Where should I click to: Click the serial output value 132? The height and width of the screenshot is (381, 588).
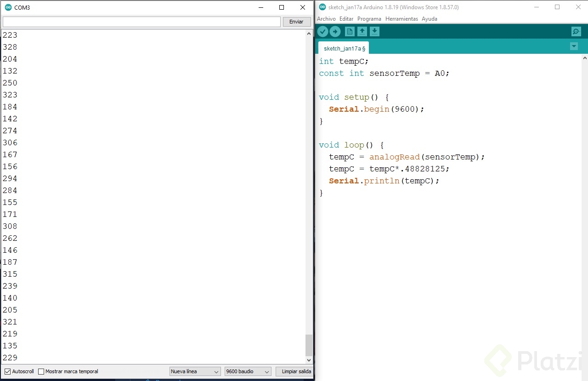tap(10, 71)
